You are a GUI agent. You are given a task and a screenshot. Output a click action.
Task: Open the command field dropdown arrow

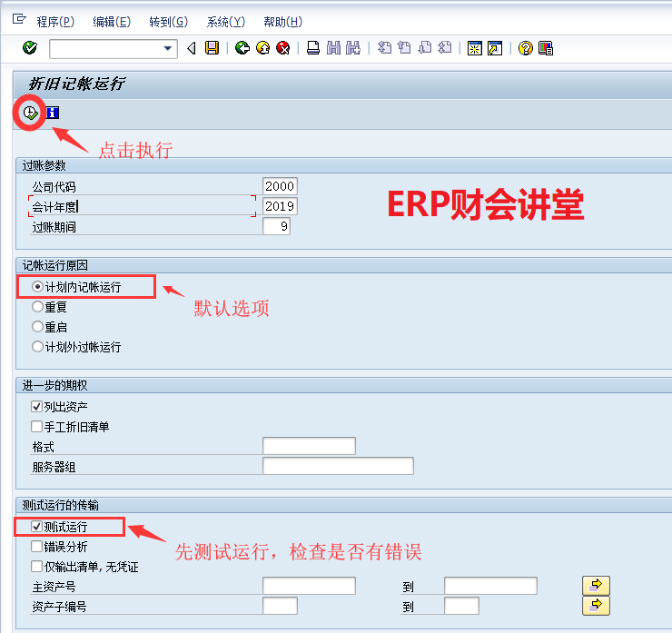pos(167,48)
